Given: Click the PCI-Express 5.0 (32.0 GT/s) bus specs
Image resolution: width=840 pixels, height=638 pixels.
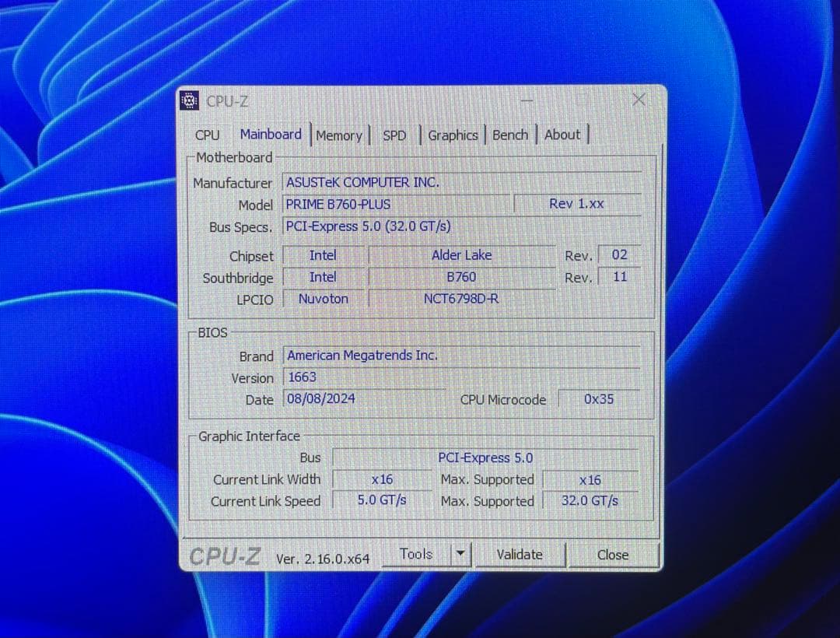Looking at the screenshot, I should coord(462,226).
